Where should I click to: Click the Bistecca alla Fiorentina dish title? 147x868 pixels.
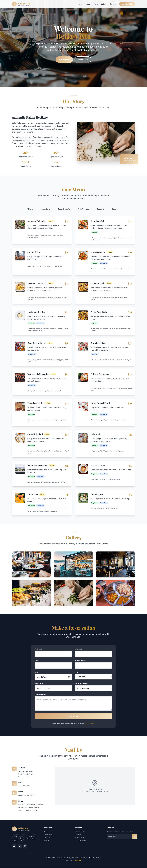(38, 374)
